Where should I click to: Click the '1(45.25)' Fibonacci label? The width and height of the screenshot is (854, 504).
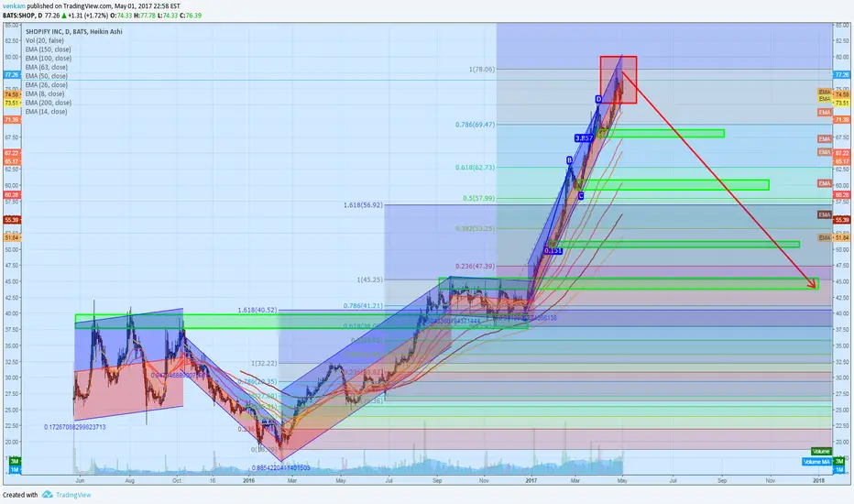coord(370,279)
